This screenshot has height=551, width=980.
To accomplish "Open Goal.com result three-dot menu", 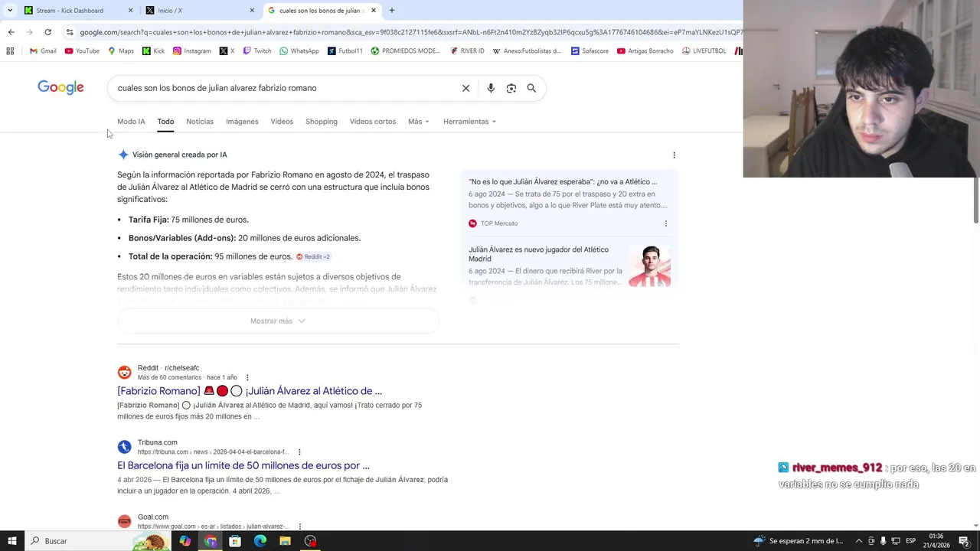I will tap(299, 527).
